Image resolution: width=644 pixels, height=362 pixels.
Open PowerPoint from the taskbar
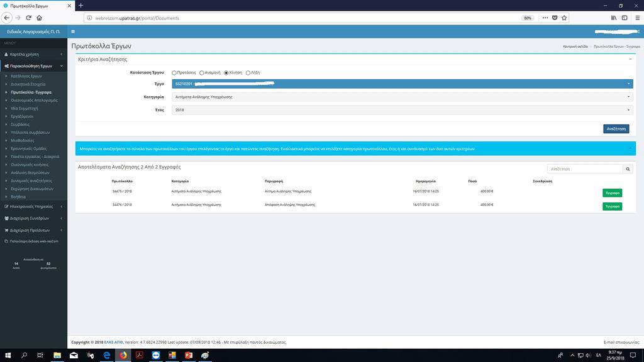[189, 355]
